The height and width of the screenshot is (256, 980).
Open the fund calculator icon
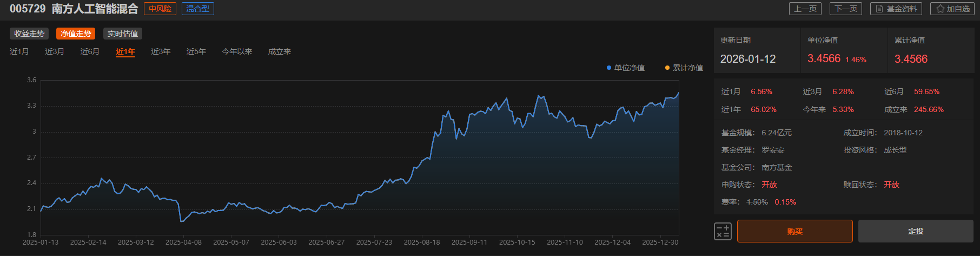[723, 231]
